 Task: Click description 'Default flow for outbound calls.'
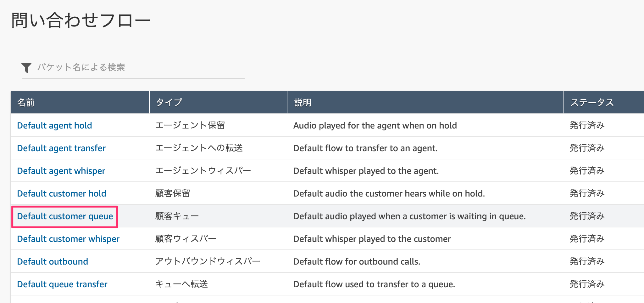coord(357,261)
